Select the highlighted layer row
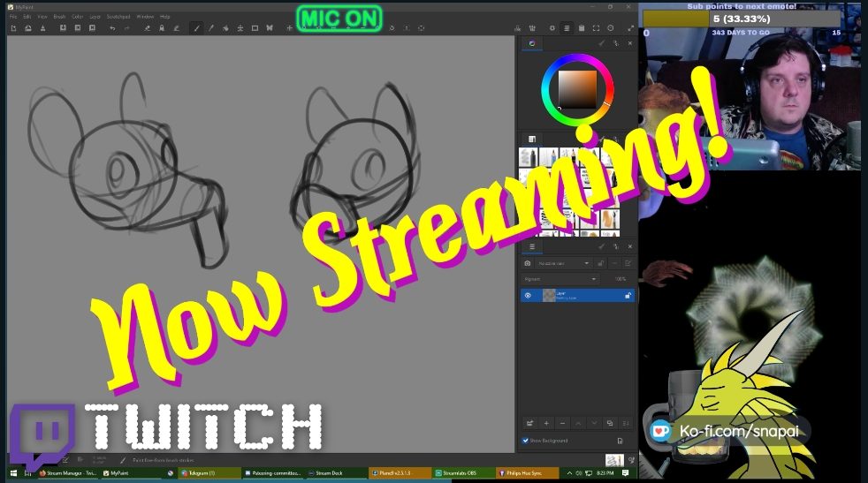 click(x=577, y=296)
